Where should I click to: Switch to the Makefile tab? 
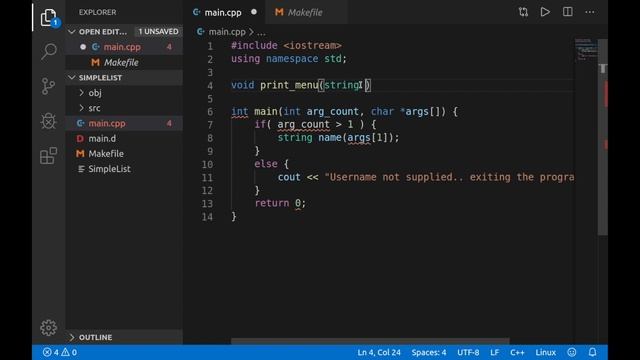click(305, 13)
